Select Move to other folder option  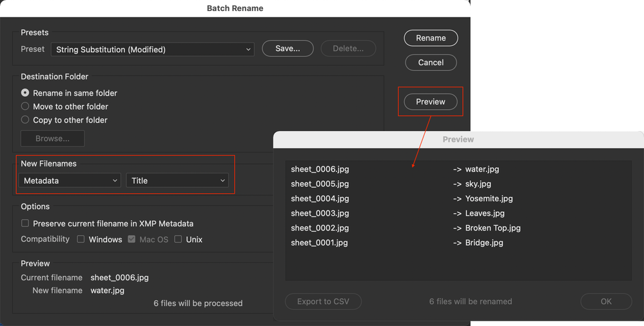pyautogui.click(x=25, y=107)
